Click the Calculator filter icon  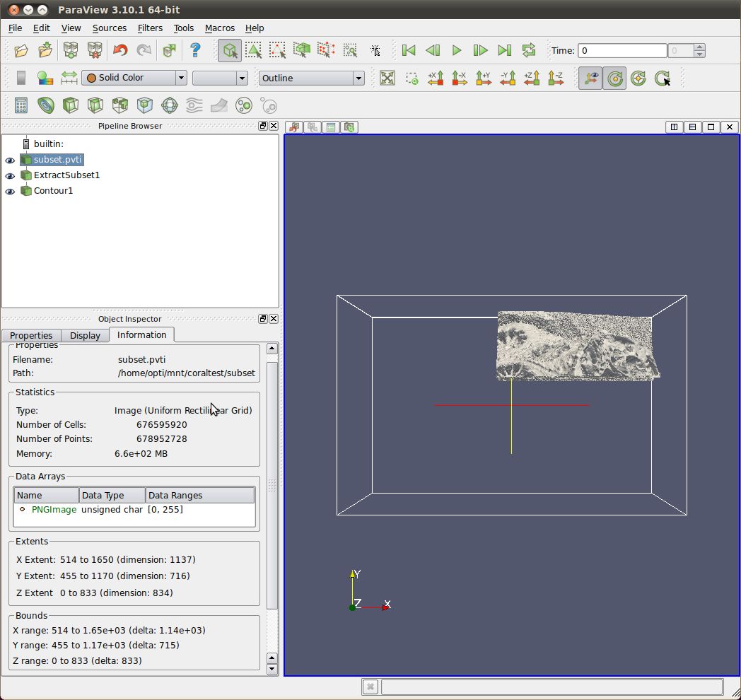tap(21, 106)
